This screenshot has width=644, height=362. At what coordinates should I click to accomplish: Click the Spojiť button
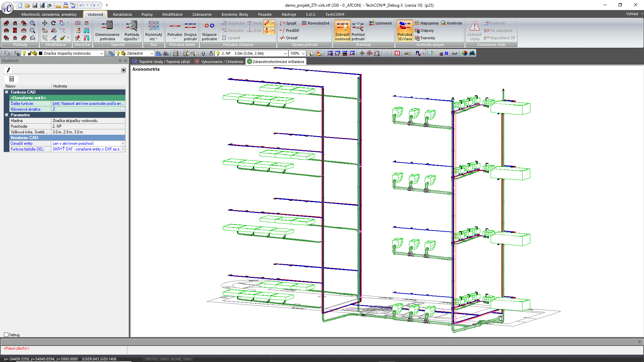(288, 23)
